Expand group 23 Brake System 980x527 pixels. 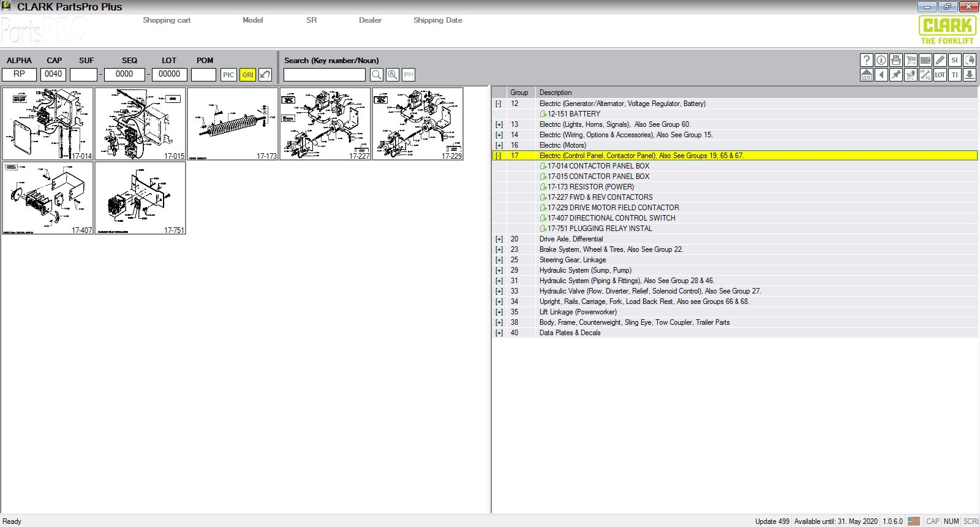[x=499, y=249]
